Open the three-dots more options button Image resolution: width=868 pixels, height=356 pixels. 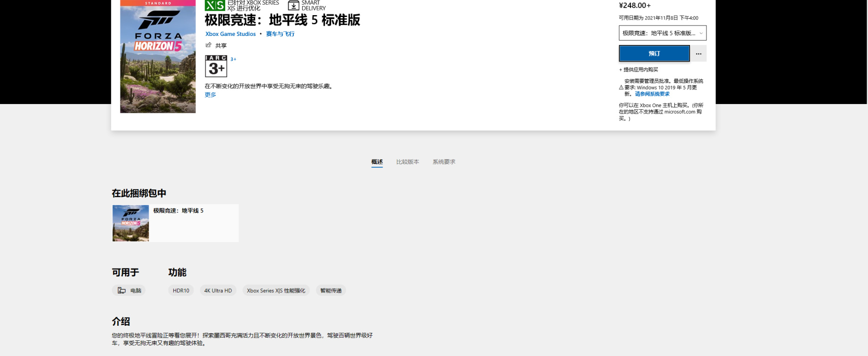click(698, 53)
